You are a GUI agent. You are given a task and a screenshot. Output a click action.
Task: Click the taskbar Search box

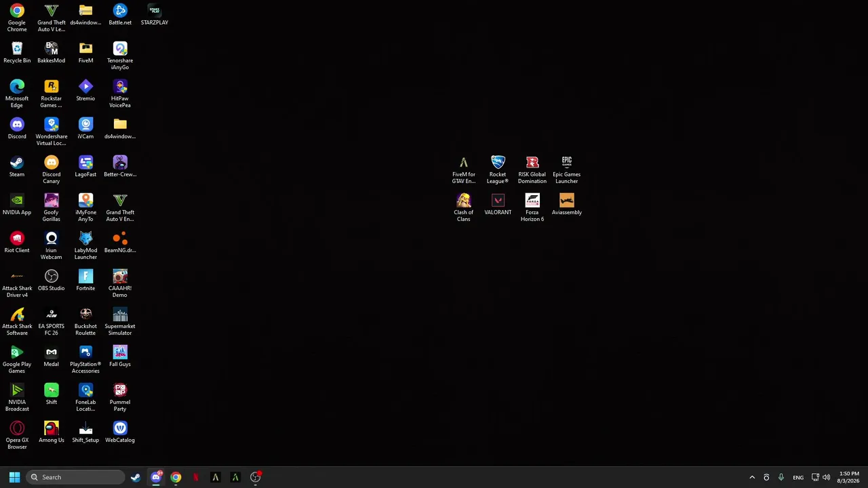click(x=75, y=477)
